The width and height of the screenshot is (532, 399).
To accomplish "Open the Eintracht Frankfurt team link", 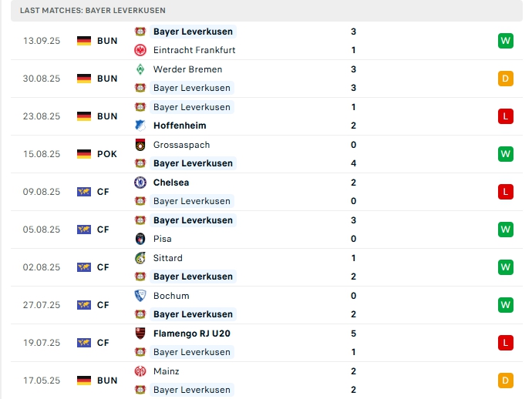I will coord(194,50).
